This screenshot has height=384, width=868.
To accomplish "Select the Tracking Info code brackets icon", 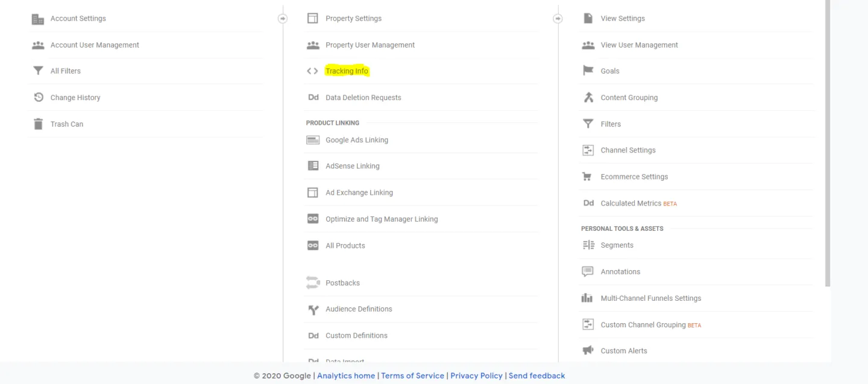I will coord(312,71).
